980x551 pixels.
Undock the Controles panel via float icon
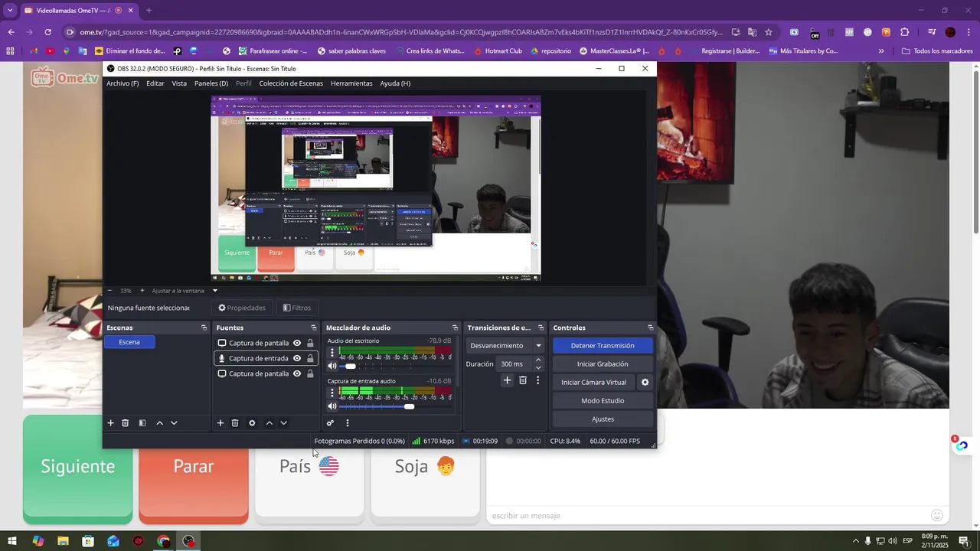pyautogui.click(x=651, y=328)
